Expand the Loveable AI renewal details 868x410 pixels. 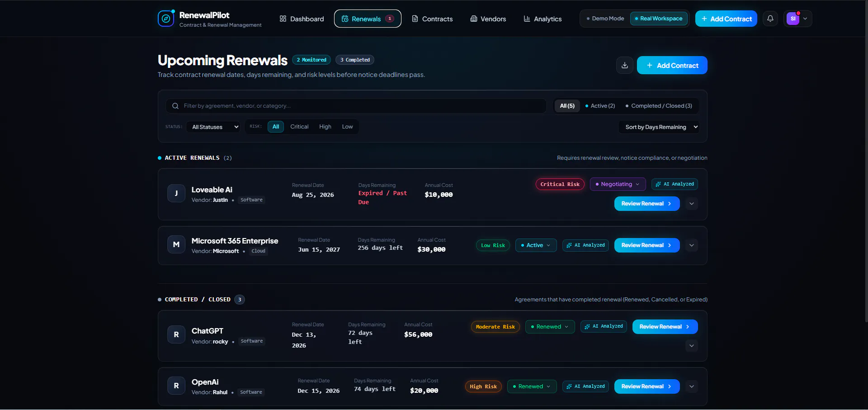point(692,204)
